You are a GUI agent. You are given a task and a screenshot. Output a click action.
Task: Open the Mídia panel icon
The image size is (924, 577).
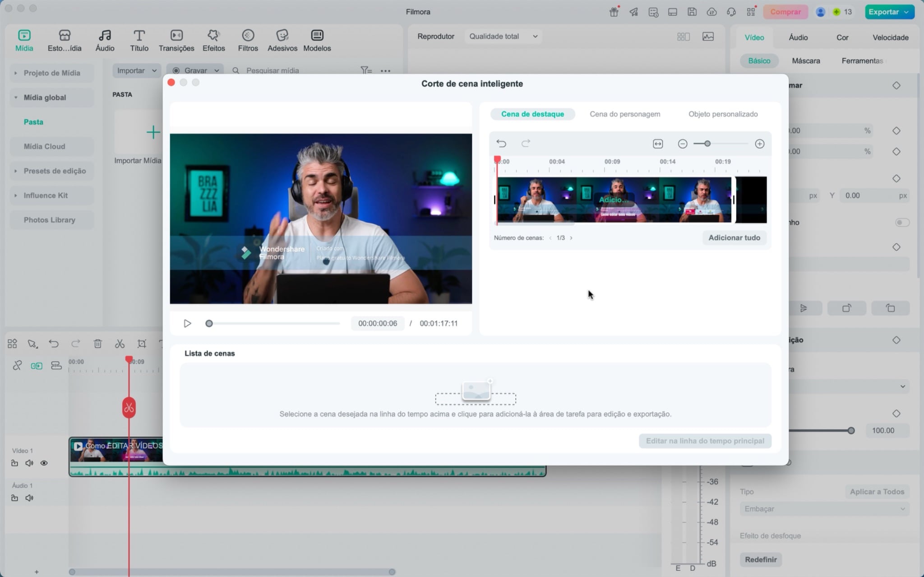click(24, 35)
